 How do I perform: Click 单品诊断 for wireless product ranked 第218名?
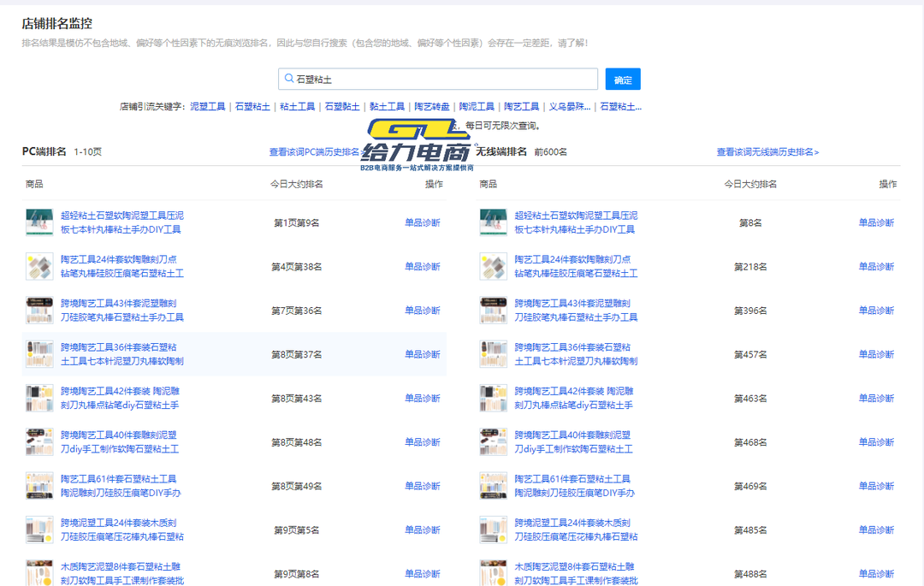coord(876,267)
